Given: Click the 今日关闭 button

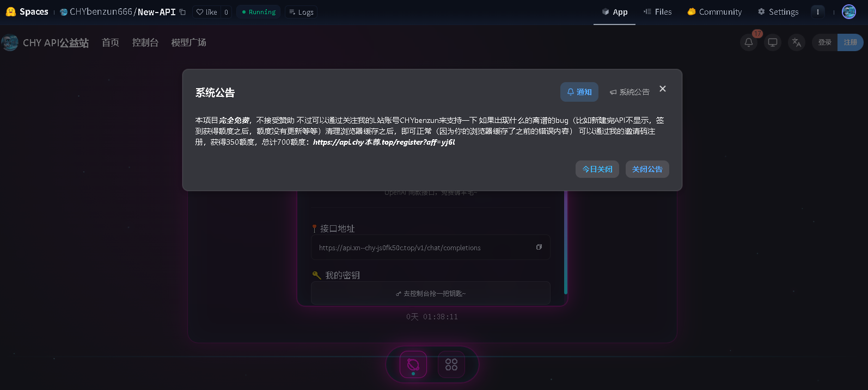Looking at the screenshot, I should pos(597,169).
